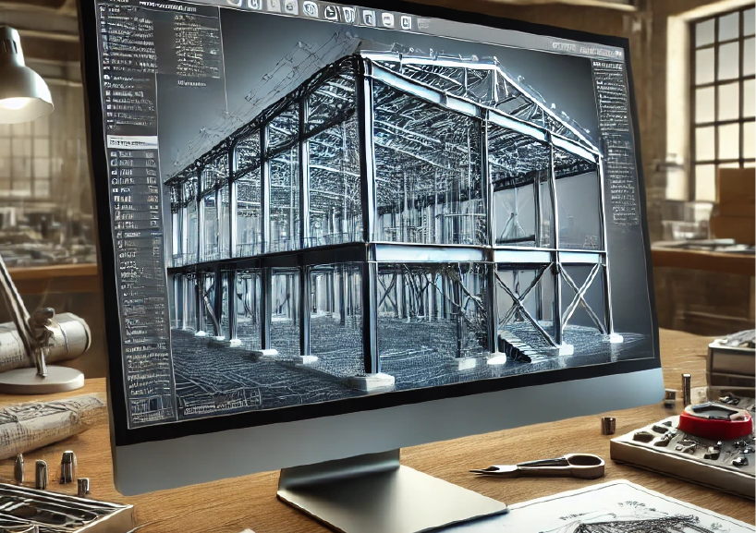756x533 pixels.
Task: Choose the toolbar icon right of the highlighted one
Action: point(349,13)
